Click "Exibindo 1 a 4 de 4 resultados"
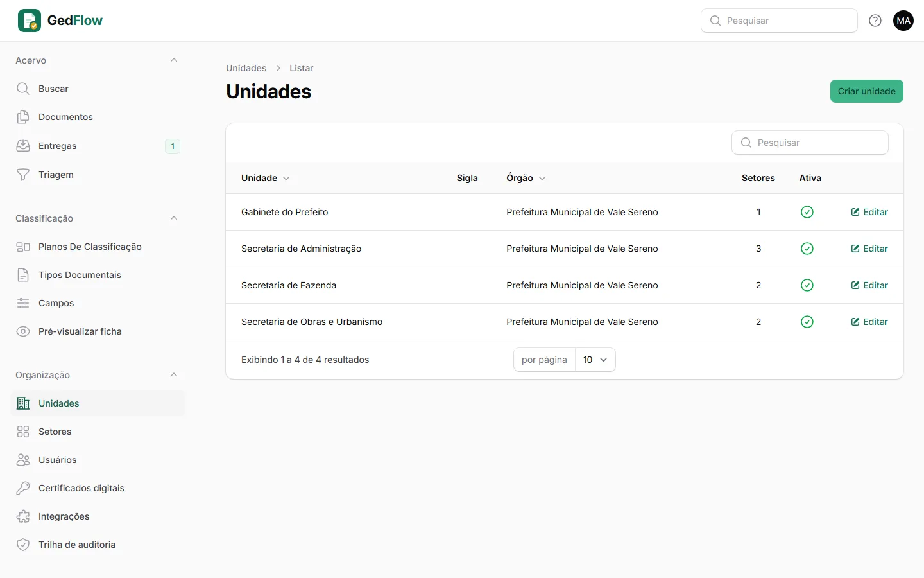Screen dimensions: 924x578 [305, 360]
